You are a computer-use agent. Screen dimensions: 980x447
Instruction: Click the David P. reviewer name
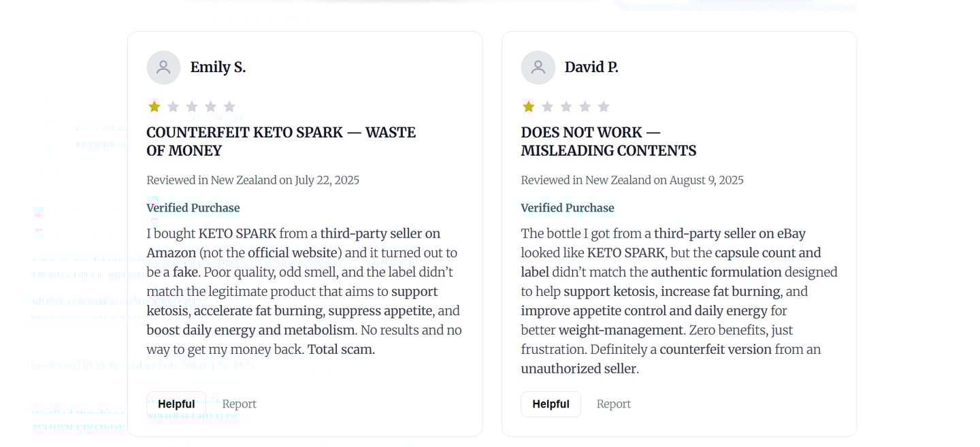tap(591, 67)
